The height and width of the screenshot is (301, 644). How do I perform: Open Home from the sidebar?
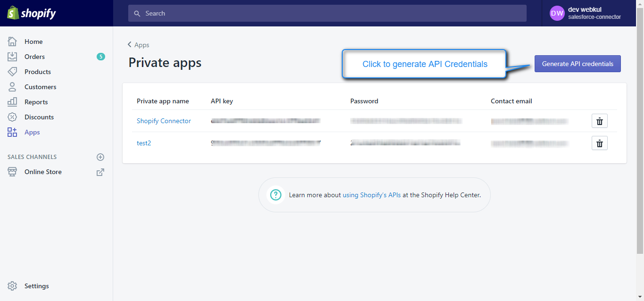[x=33, y=42]
